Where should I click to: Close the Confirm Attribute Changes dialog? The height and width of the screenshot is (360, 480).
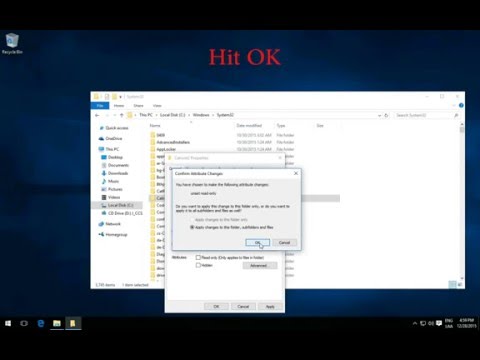tap(296, 173)
